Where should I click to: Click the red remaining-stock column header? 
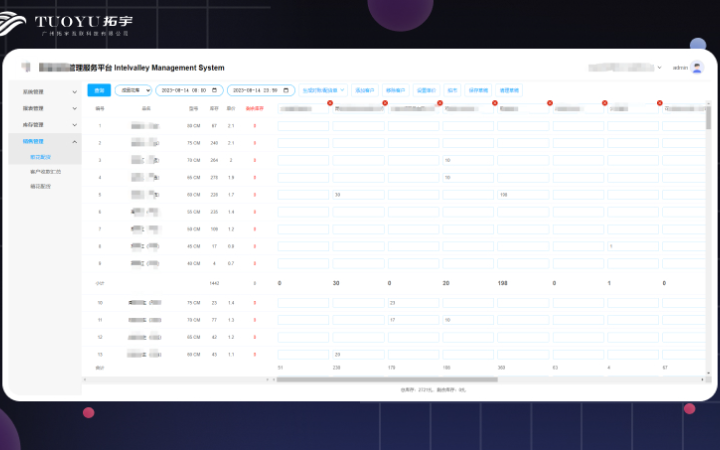point(254,109)
